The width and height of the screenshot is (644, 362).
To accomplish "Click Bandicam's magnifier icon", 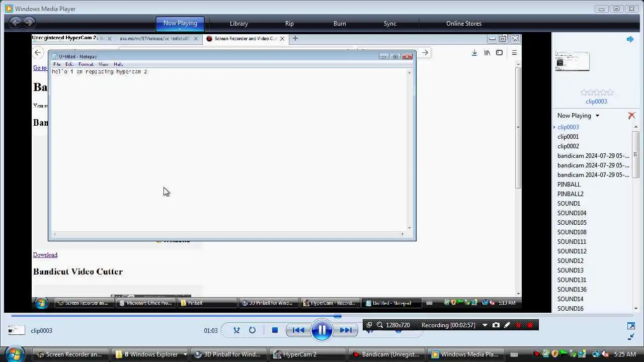I will point(380,325).
